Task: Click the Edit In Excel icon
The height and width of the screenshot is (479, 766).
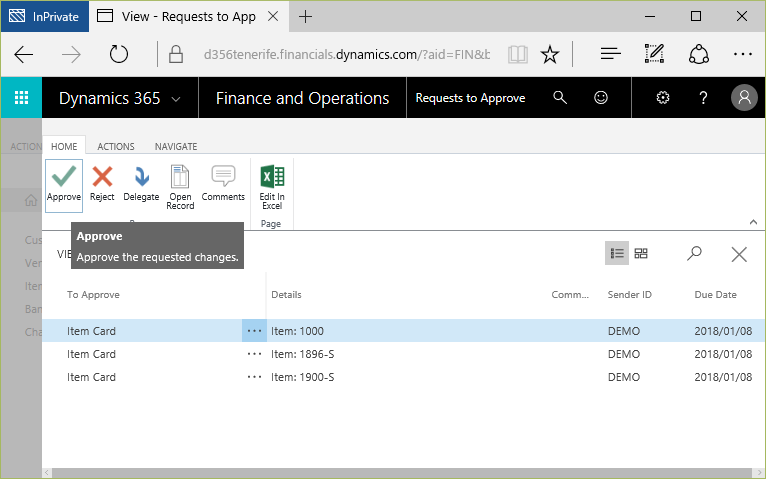Action: (272, 177)
